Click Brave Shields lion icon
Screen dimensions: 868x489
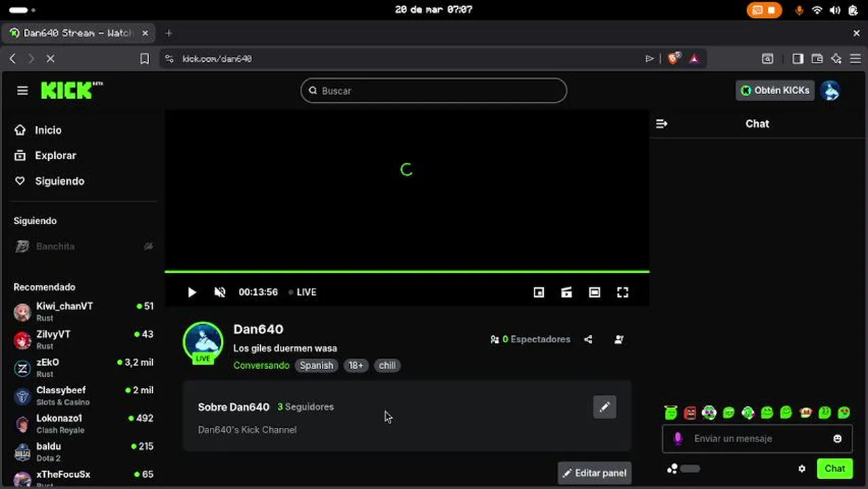673,59
